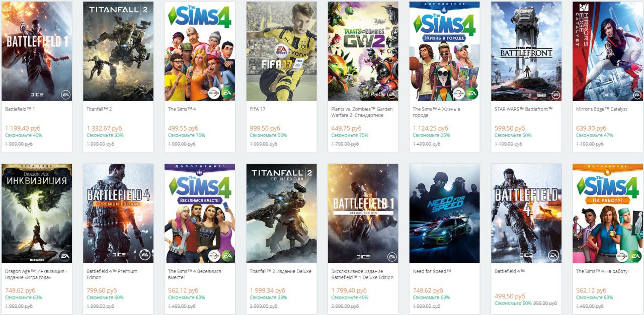Viewport: 644px width, 315px height.
Task: Click the Battlefield 1 Deluxe Edition title text
Action: point(362,274)
